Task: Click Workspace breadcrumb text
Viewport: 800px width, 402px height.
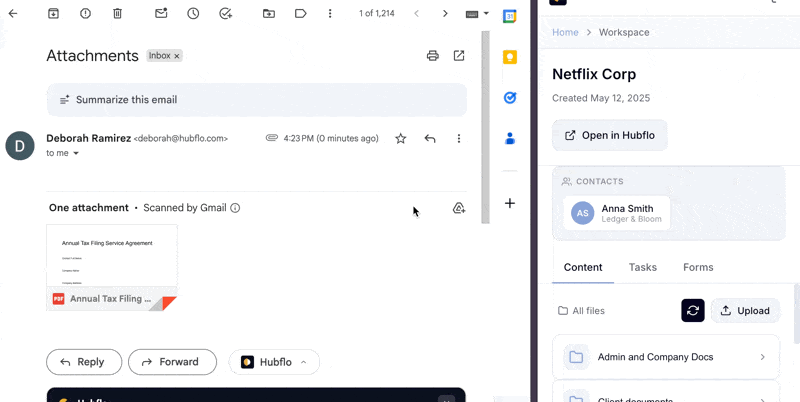Action: (x=624, y=32)
